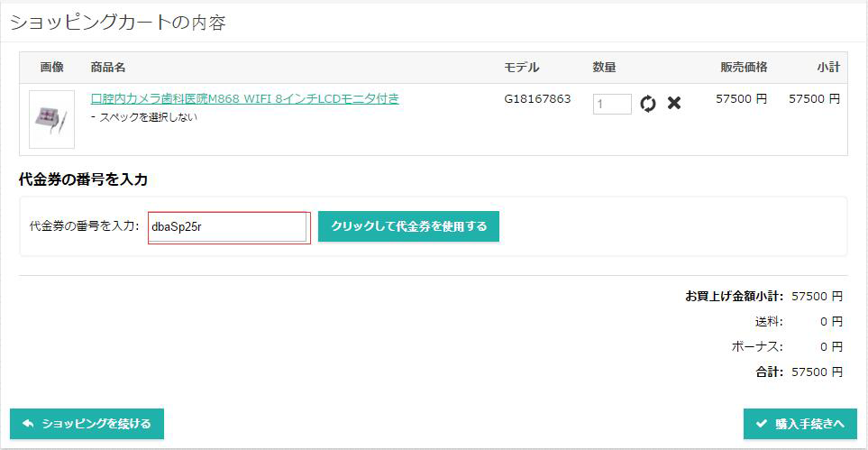Click the refresh quantity icon
This screenshot has height=450, width=868.
(x=648, y=104)
